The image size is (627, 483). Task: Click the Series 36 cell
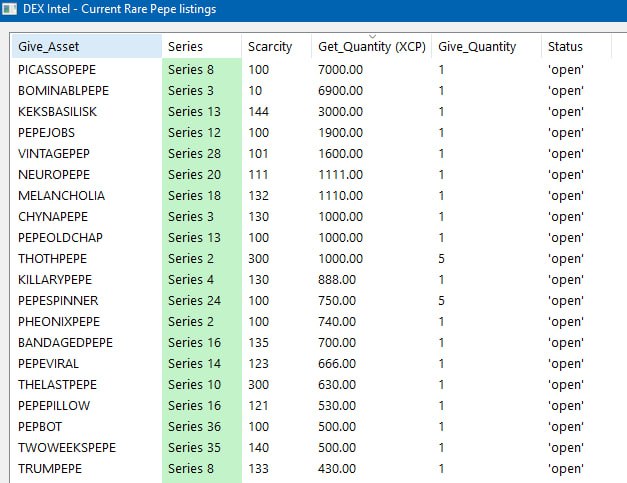click(x=194, y=427)
